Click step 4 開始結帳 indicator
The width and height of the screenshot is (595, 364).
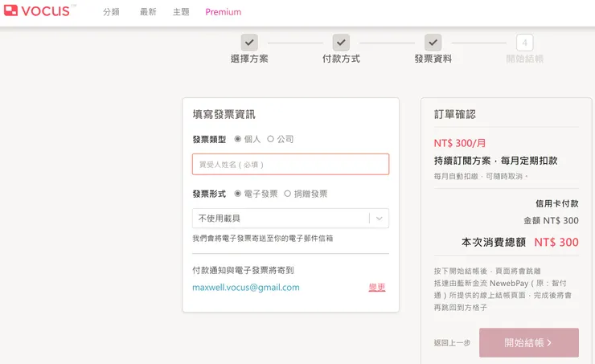pos(525,43)
